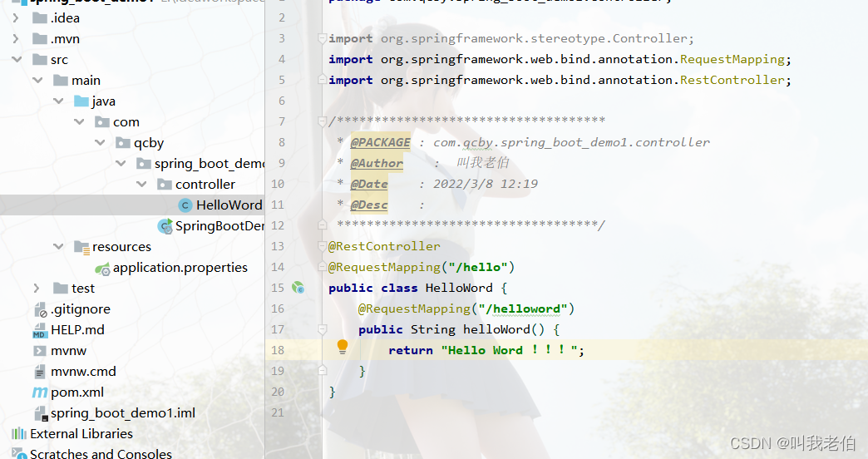The image size is (868, 459).
Task: Fold the helloWord method at line 17
Action: coord(323,329)
